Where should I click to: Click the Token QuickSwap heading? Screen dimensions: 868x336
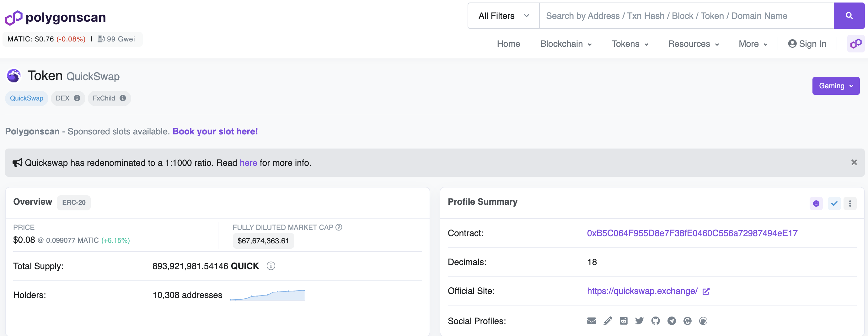point(73,76)
